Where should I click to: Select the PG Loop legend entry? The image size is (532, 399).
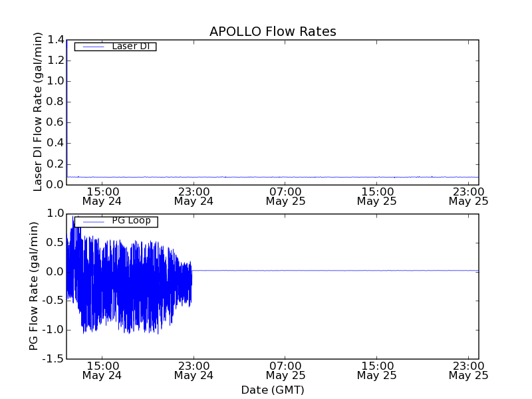point(116,221)
